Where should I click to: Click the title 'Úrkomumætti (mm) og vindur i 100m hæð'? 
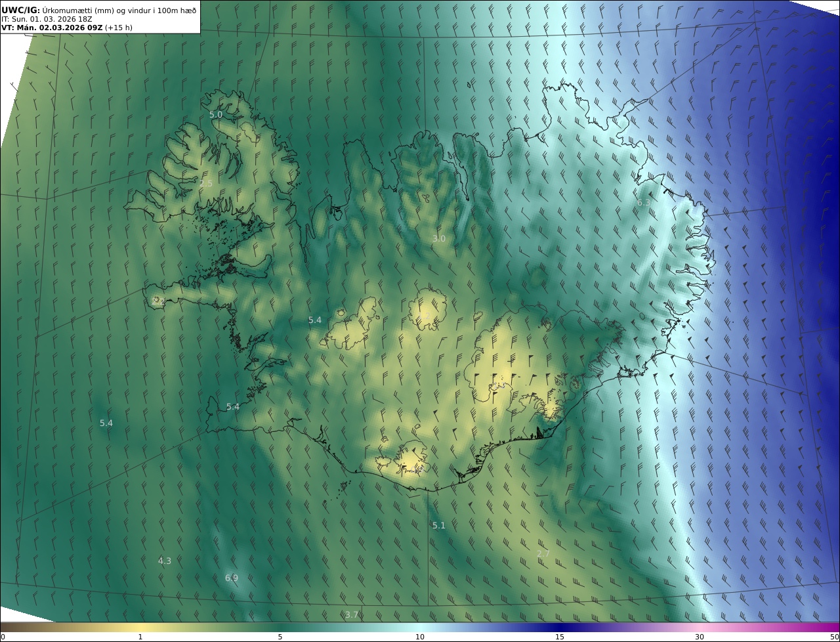pyautogui.click(x=119, y=10)
